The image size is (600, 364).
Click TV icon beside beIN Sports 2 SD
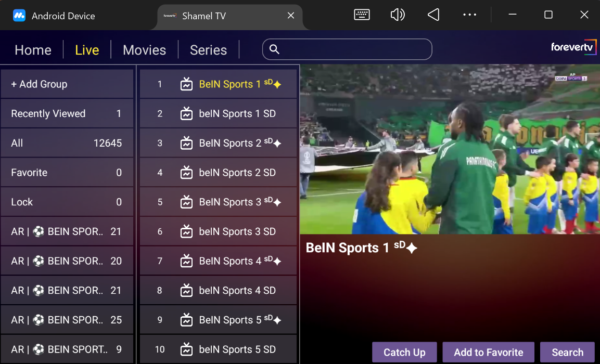pyautogui.click(x=186, y=173)
